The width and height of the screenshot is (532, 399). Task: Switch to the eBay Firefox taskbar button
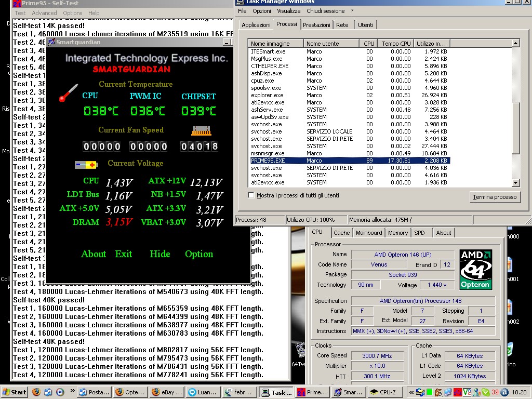pyautogui.click(x=167, y=392)
